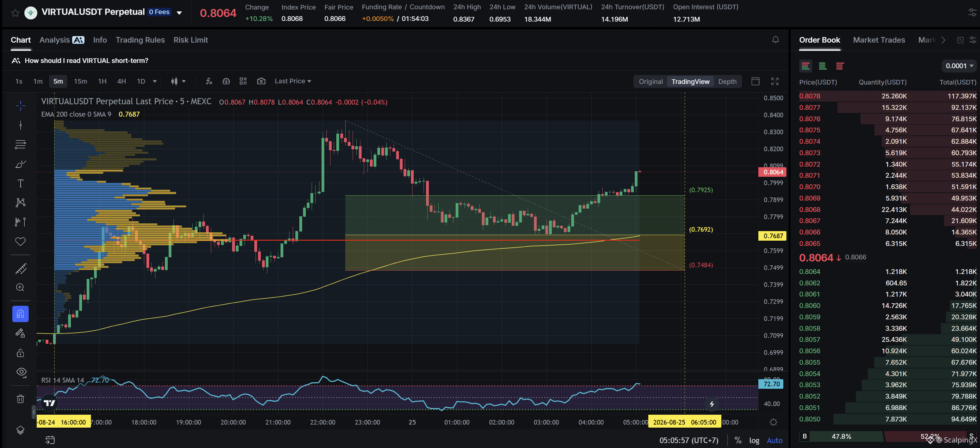Open the TradingView logo link
This screenshot has height=448, width=980.
click(x=49, y=403)
